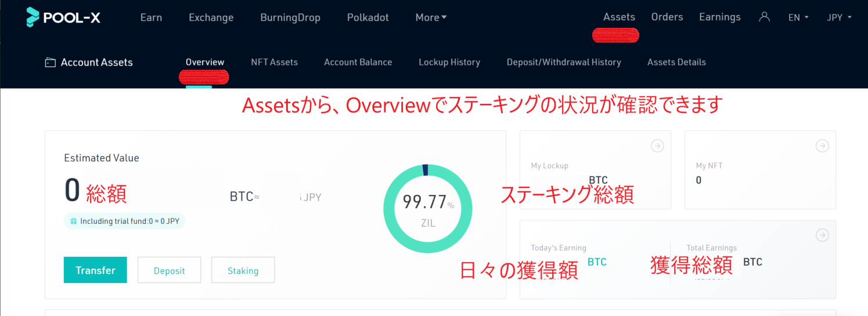Click the Estimated Value label

(x=102, y=158)
